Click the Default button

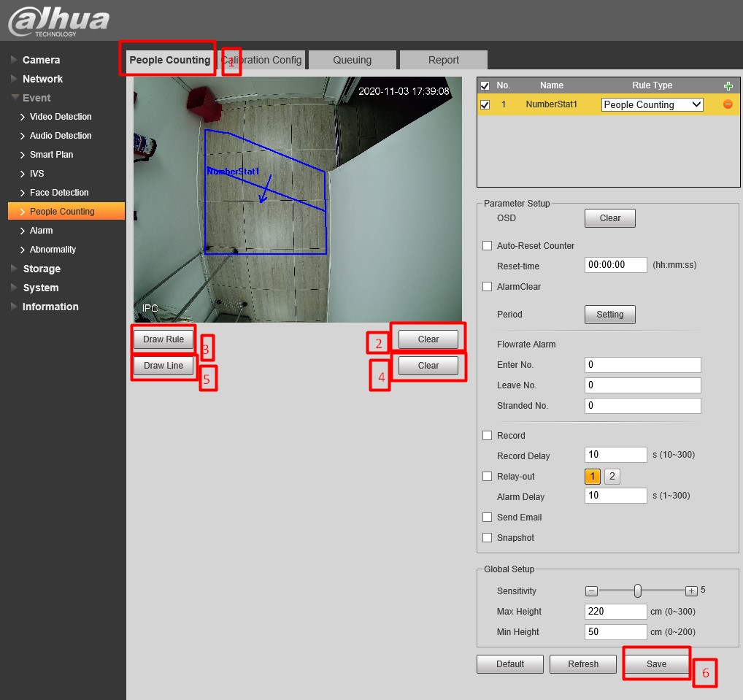(x=510, y=664)
